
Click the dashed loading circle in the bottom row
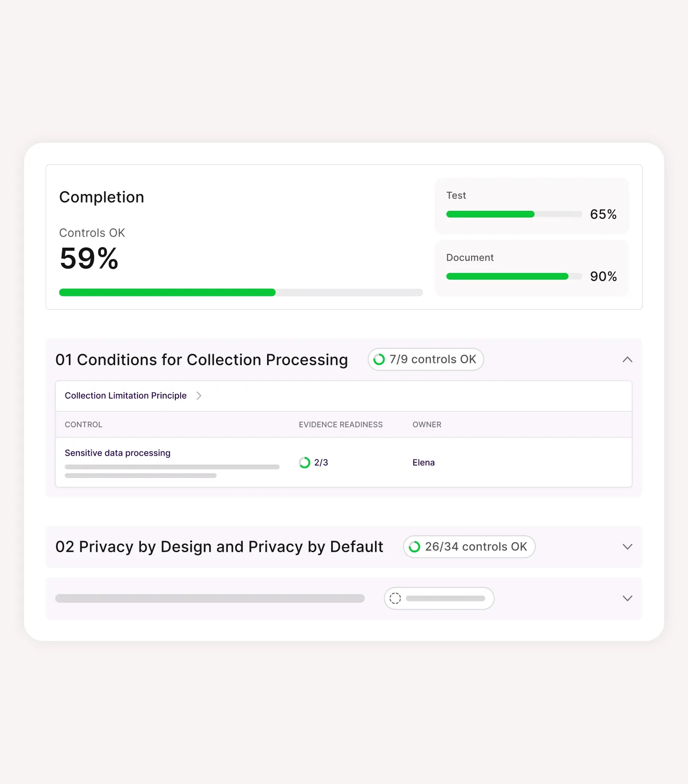tap(396, 598)
